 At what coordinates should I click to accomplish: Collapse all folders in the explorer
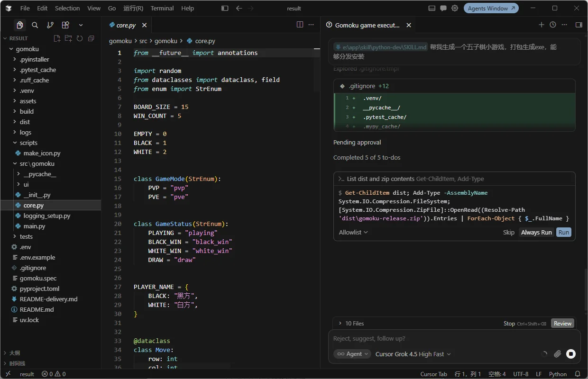(x=91, y=38)
